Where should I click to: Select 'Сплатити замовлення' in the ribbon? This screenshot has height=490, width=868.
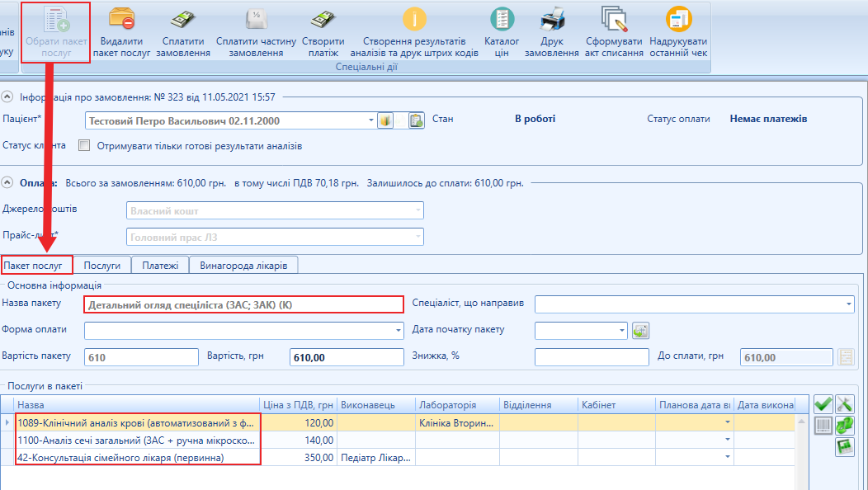pyautogui.click(x=183, y=33)
